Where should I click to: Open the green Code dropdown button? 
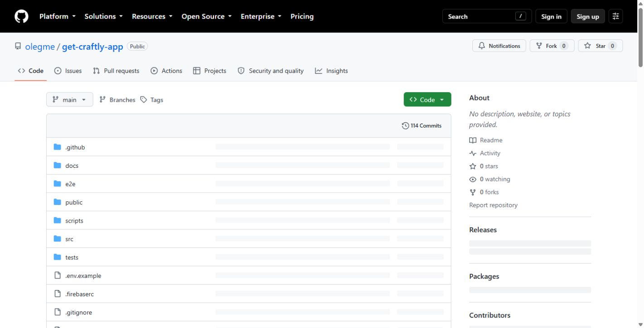[427, 100]
